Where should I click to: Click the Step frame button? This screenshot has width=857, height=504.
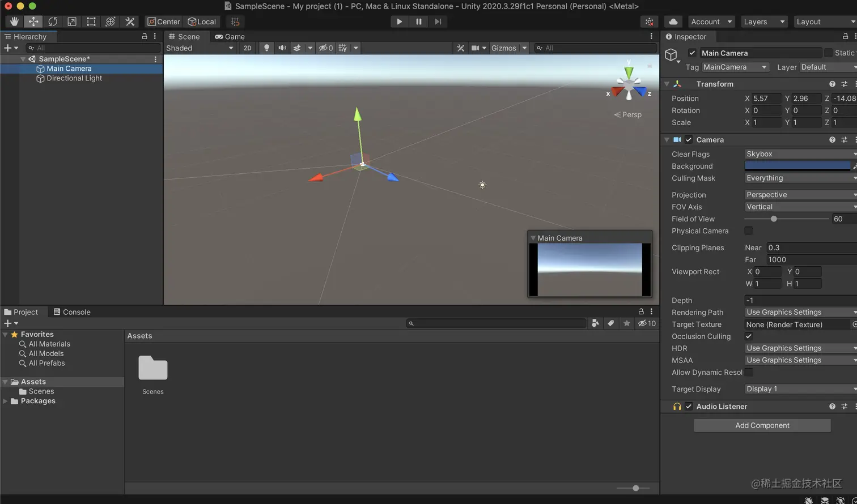pyautogui.click(x=438, y=22)
